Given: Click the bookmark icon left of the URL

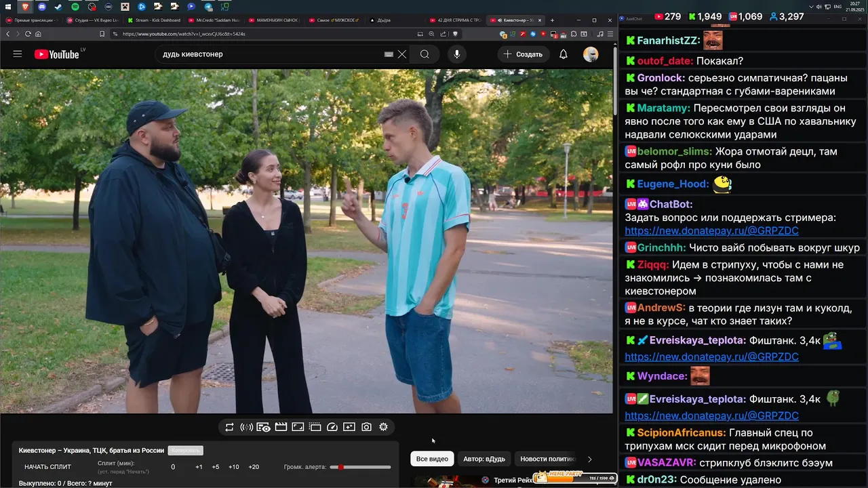Looking at the screenshot, I should point(102,34).
